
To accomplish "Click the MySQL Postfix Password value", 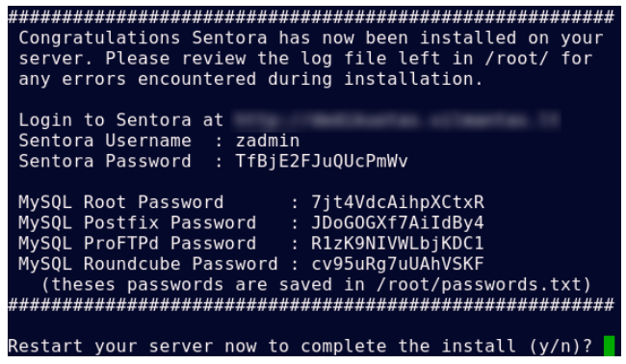I will pyautogui.click(x=398, y=223).
